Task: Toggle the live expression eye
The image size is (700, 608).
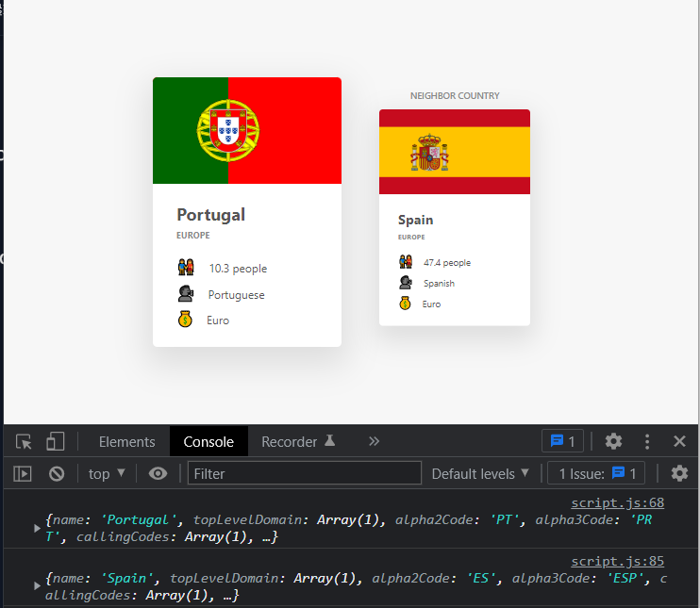Action: click(158, 474)
